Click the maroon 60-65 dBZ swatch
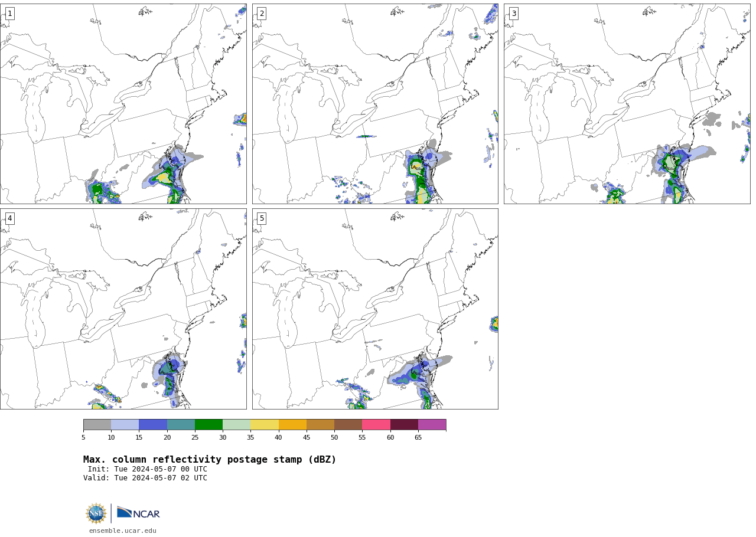756x537 pixels. tap(404, 425)
